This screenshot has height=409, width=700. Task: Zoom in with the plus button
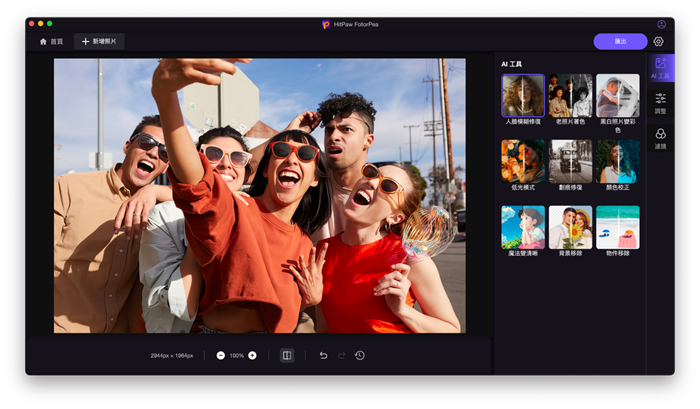252,355
